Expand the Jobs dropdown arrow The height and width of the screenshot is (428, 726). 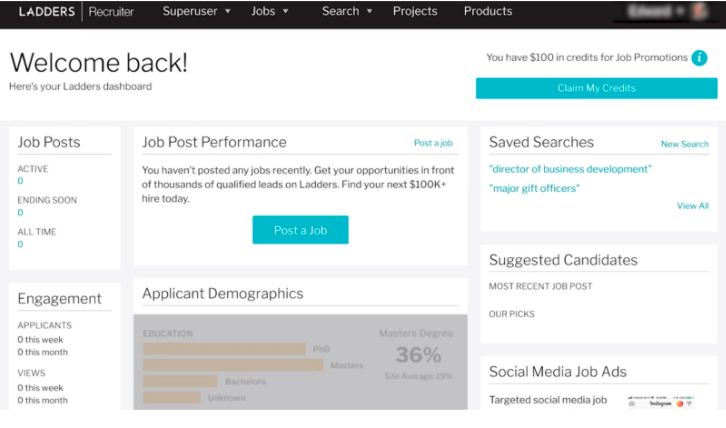(x=286, y=11)
